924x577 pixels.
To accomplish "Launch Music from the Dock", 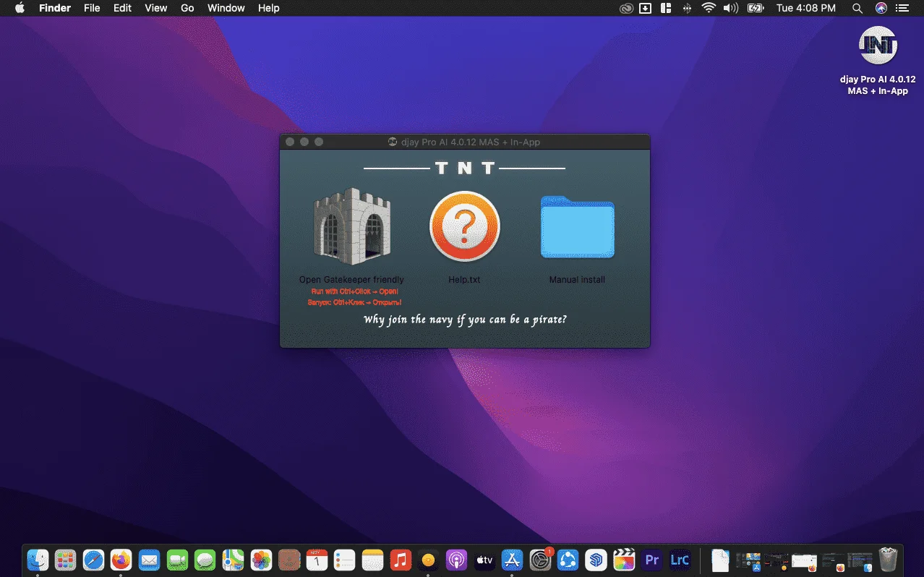I will coord(401,560).
